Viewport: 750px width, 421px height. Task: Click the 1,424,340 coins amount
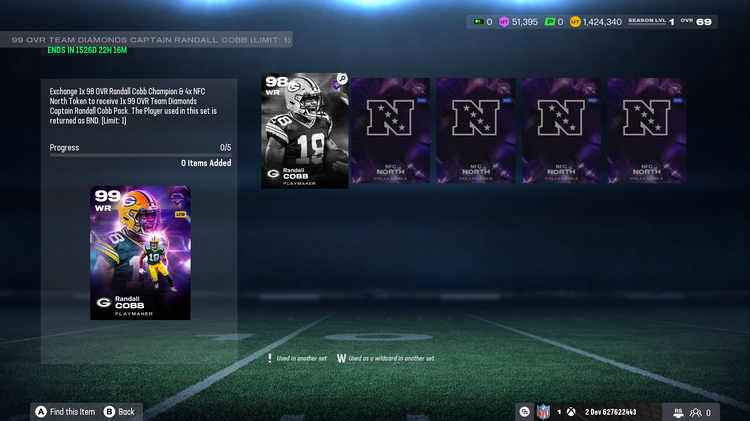pyautogui.click(x=602, y=22)
